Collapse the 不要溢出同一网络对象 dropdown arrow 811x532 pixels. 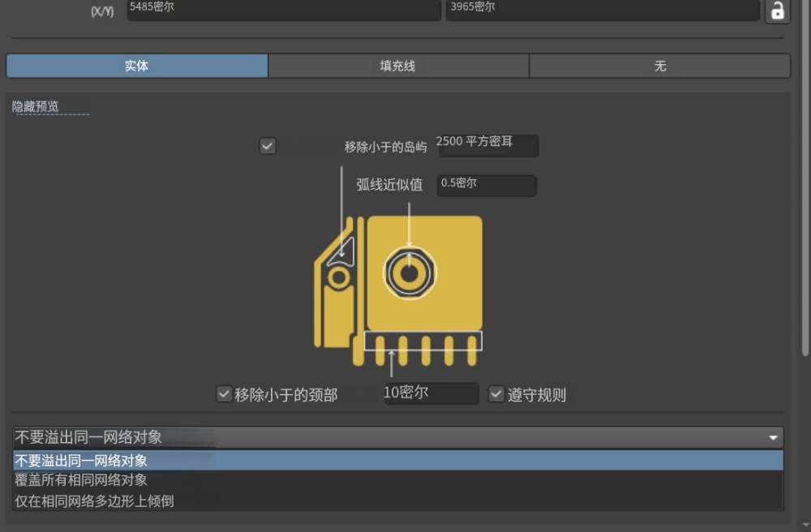[x=773, y=438]
